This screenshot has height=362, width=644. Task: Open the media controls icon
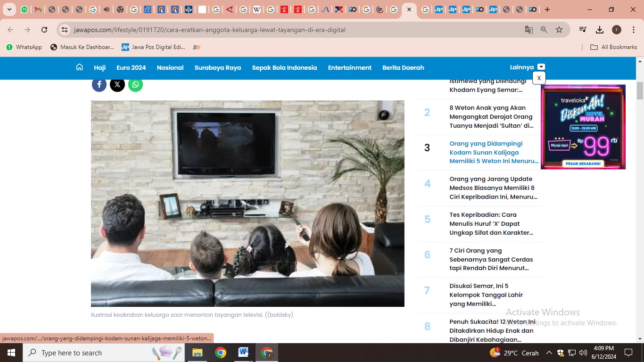point(583,30)
